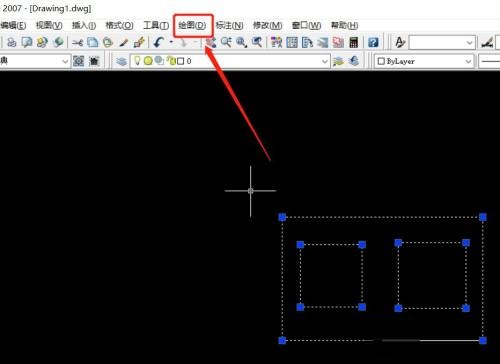Open the Dimension Style icon
Viewport: 500px width, 364px height.
click(x=487, y=42)
